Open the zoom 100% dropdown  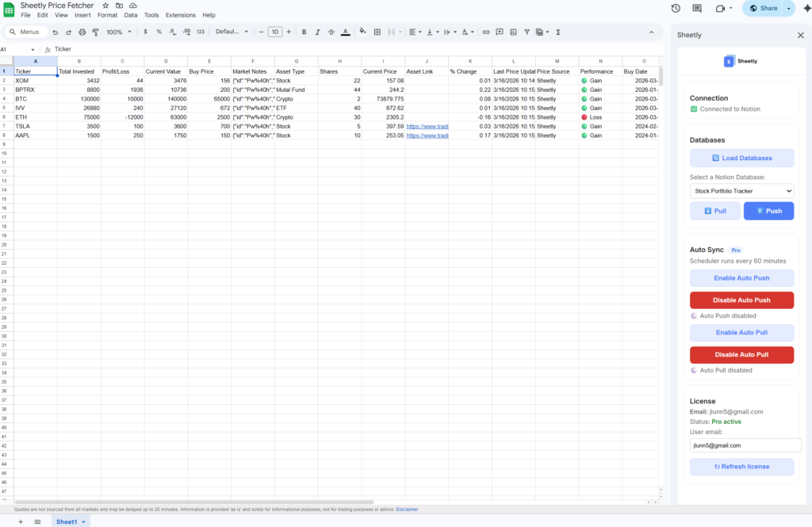tap(119, 32)
